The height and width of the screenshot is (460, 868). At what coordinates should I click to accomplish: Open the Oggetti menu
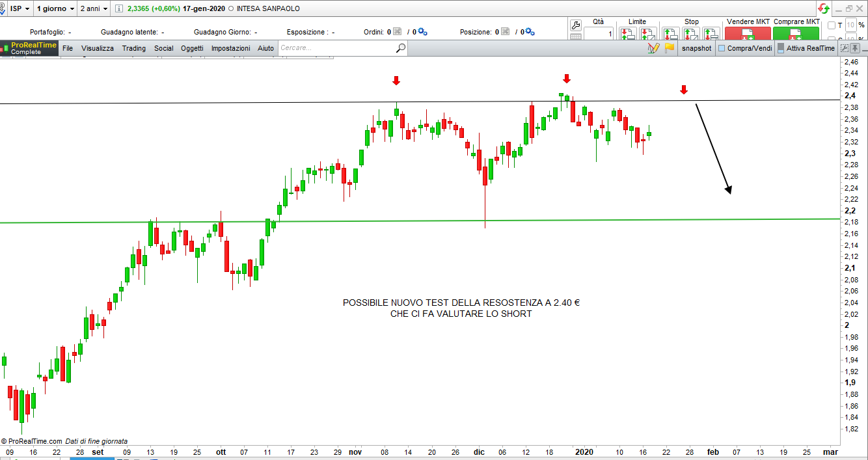point(192,48)
